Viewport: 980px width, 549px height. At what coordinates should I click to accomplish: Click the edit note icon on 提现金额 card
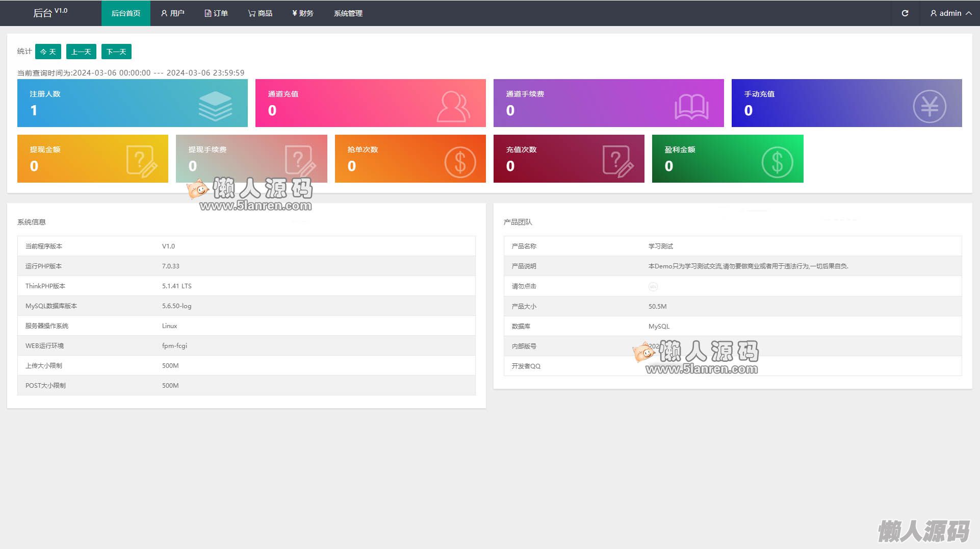[141, 161]
